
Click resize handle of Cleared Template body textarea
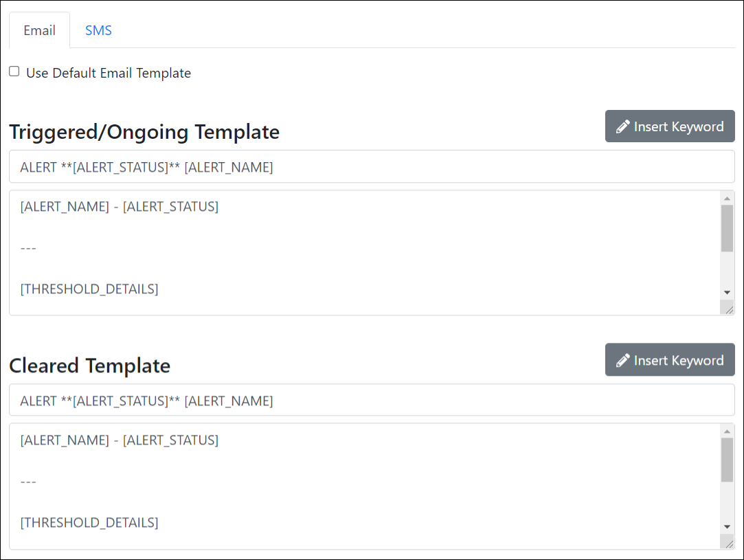pyautogui.click(x=729, y=544)
